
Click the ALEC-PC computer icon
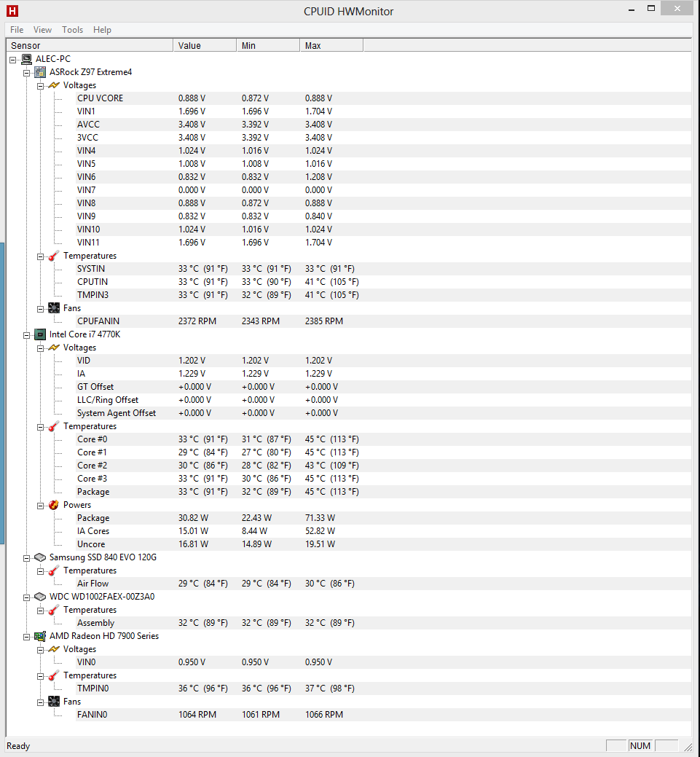point(27,59)
